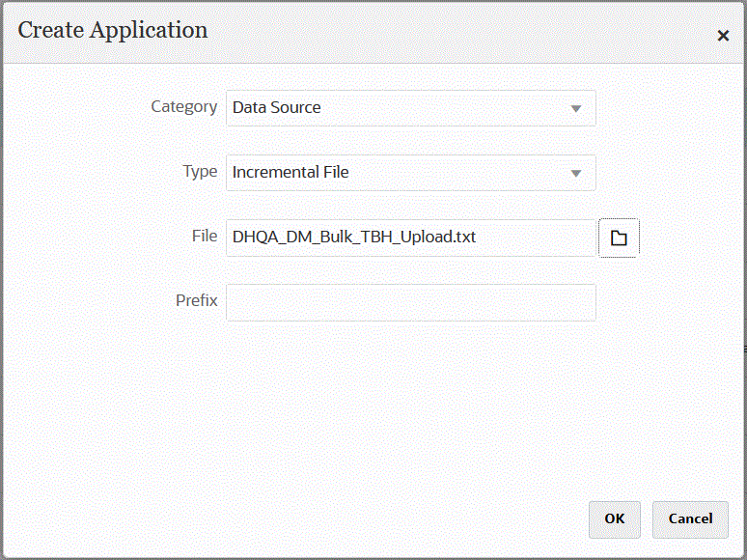Click the Create Application dialog title

click(x=113, y=30)
